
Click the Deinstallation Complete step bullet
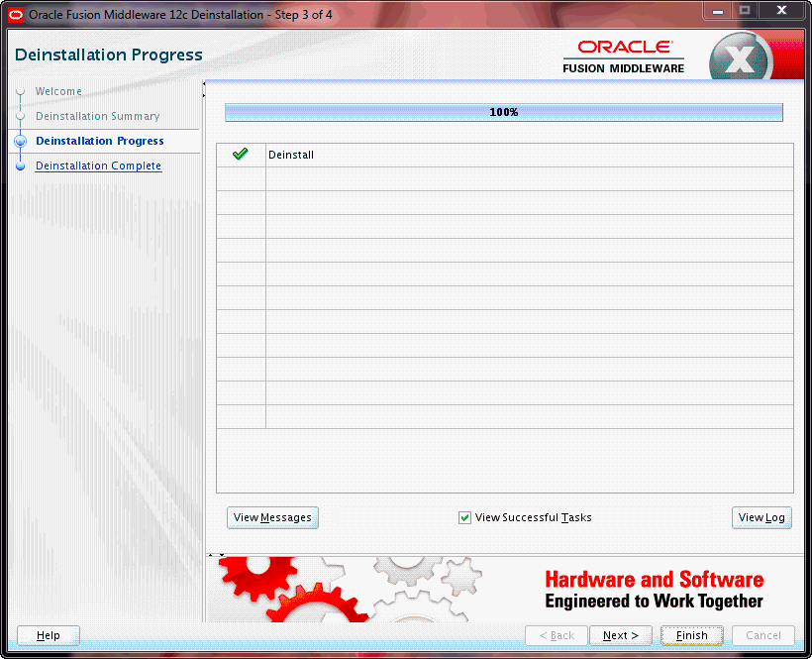click(x=21, y=166)
